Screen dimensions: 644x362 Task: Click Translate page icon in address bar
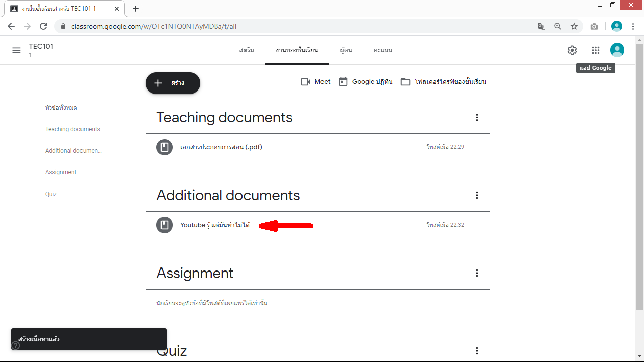coord(542,26)
